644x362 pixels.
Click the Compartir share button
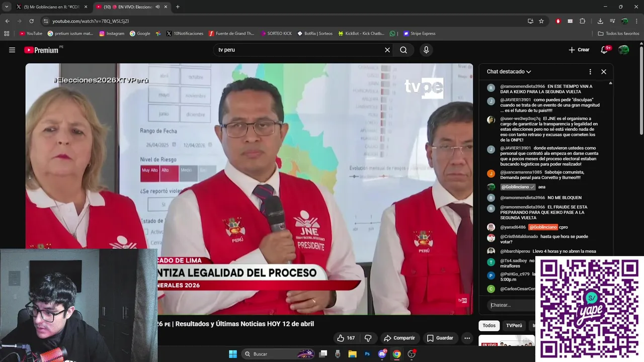click(399, 338)
